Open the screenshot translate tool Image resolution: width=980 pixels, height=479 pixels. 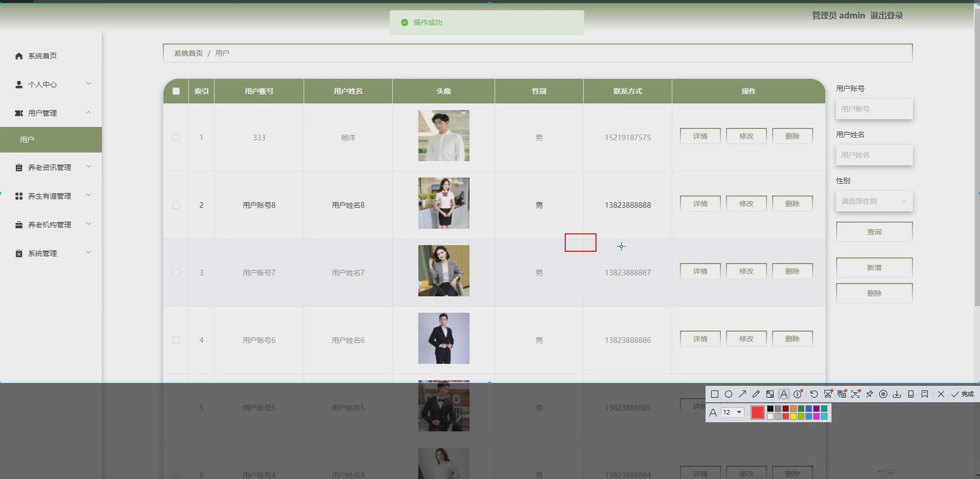(x=842, y=394)
